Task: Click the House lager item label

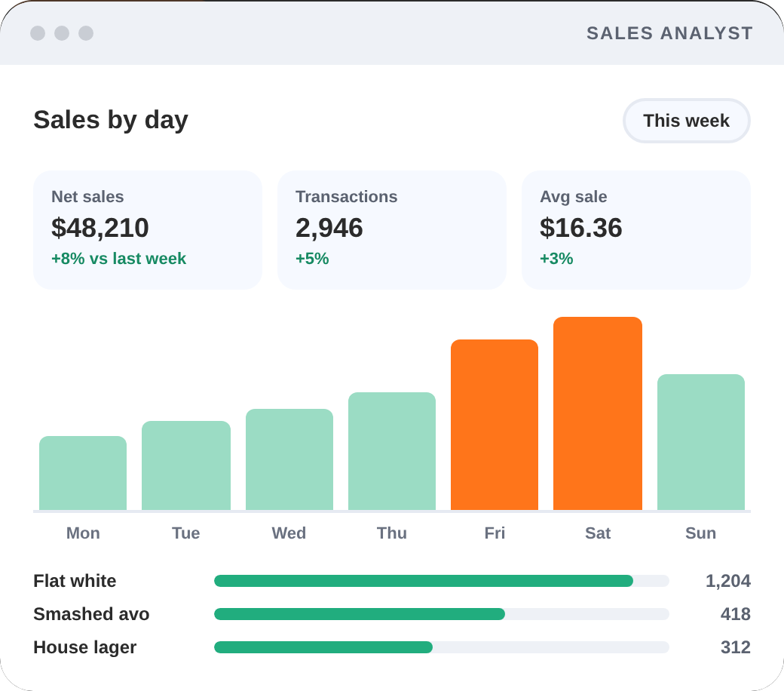Action: pyautogui.click(x=84, y=647)
